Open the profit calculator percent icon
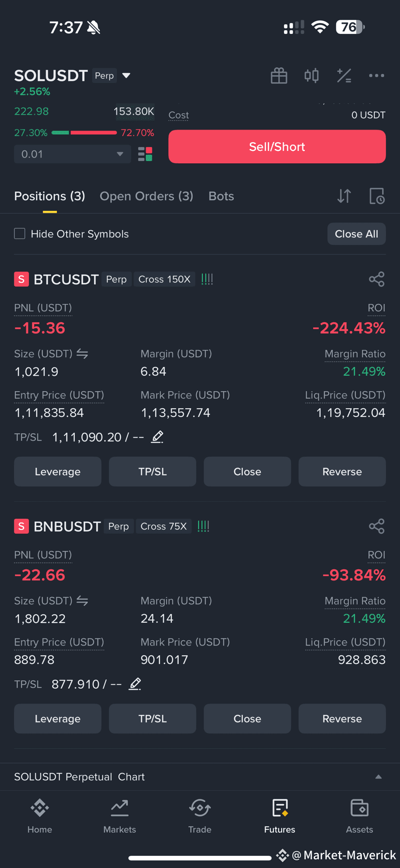400x868 pixels. coord(344,75)
